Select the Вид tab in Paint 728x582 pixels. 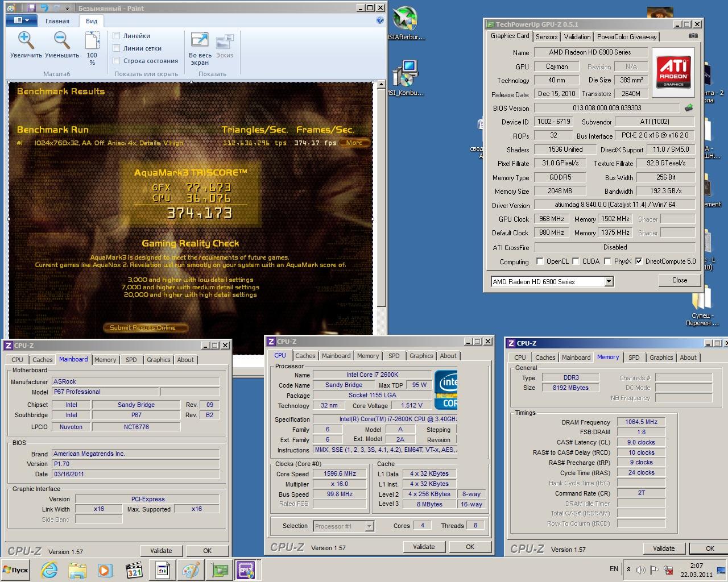point(92,21)
